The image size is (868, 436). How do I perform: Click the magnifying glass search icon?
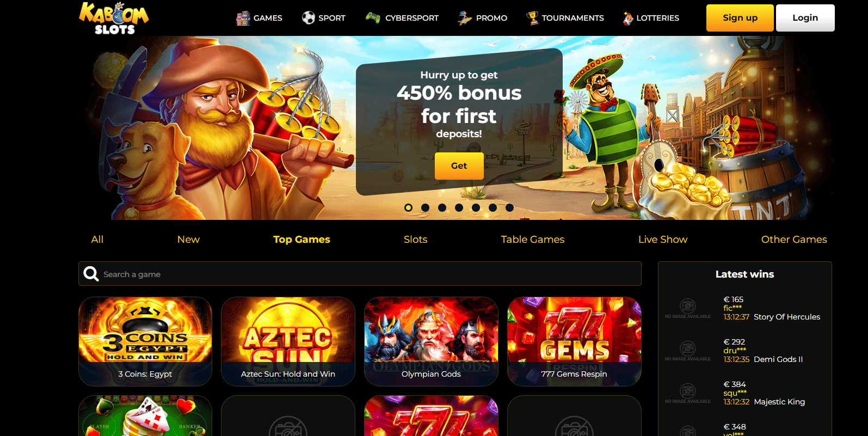(91, 274)
